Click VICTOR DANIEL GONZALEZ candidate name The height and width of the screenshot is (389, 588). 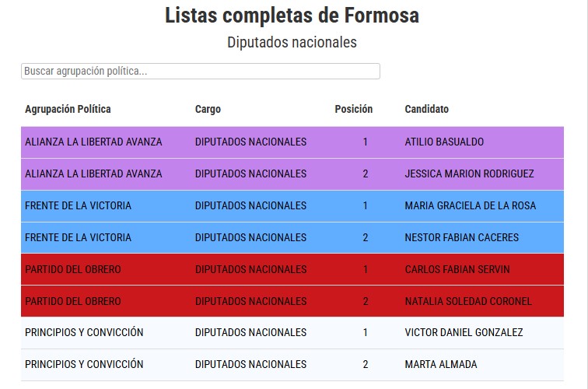464,332
